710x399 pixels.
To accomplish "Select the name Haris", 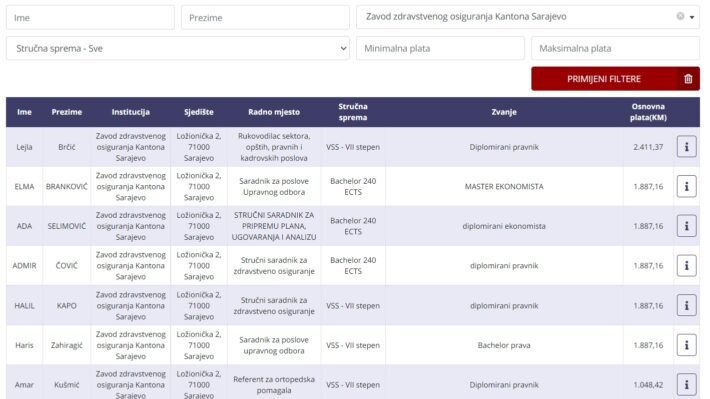I will pyautogui.click(x=24, y=345).
